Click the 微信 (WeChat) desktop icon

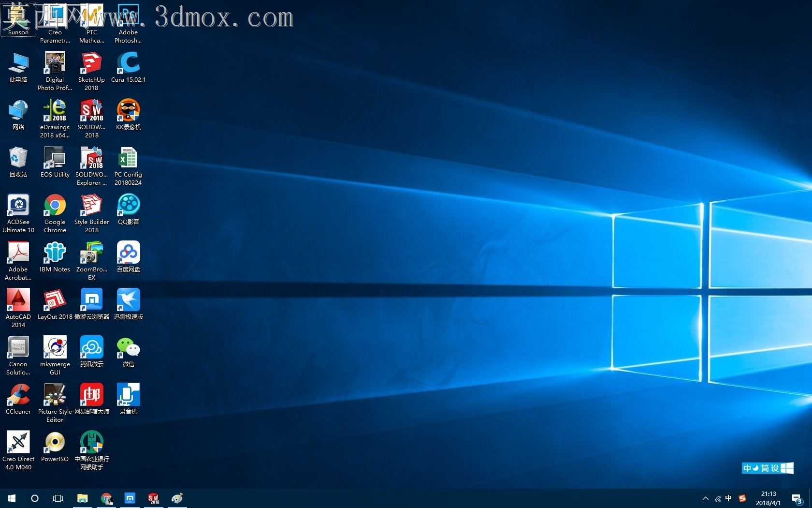(x=128, y=352)
